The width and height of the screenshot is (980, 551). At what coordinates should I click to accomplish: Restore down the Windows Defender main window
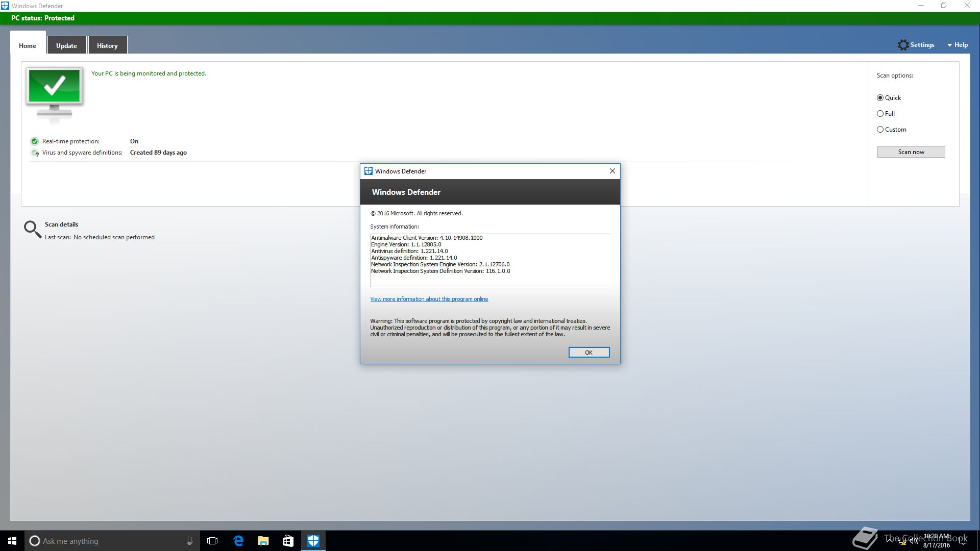pyautogui.click(x=944, y=6)
